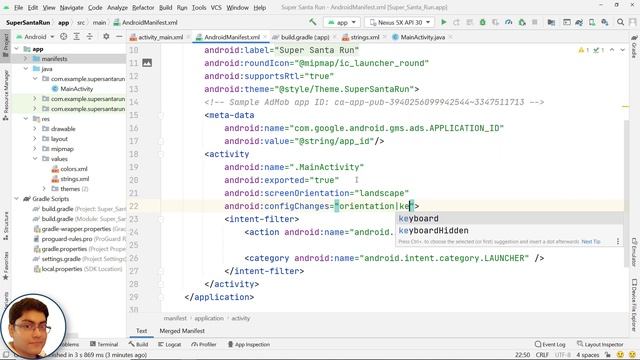Click Expand All icon in Project panel
Screen dimensions: 640x360
pos(76,37)
